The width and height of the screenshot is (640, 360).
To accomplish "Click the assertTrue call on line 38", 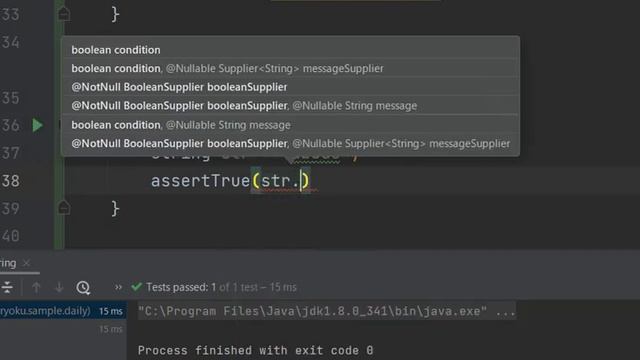I will [x=200, y=180].
